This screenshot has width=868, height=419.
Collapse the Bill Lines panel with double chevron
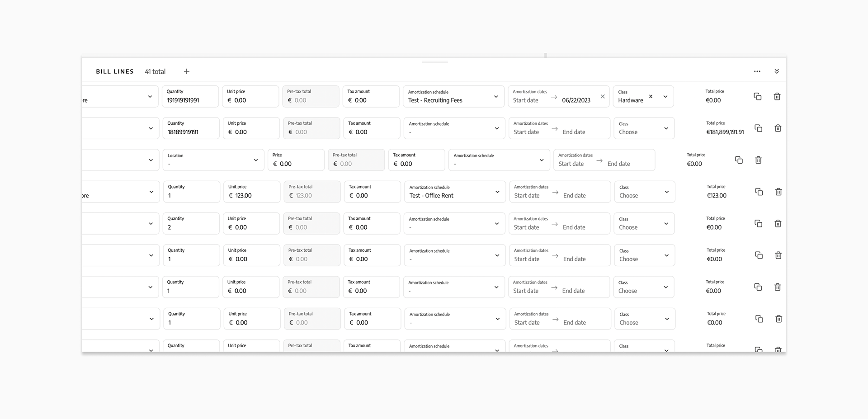pos(777,71)
